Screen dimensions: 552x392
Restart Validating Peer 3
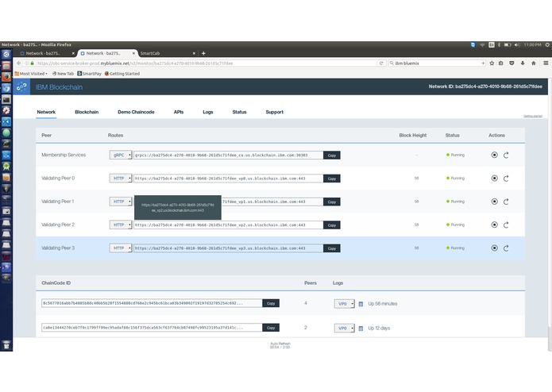[x=506, y=248]
